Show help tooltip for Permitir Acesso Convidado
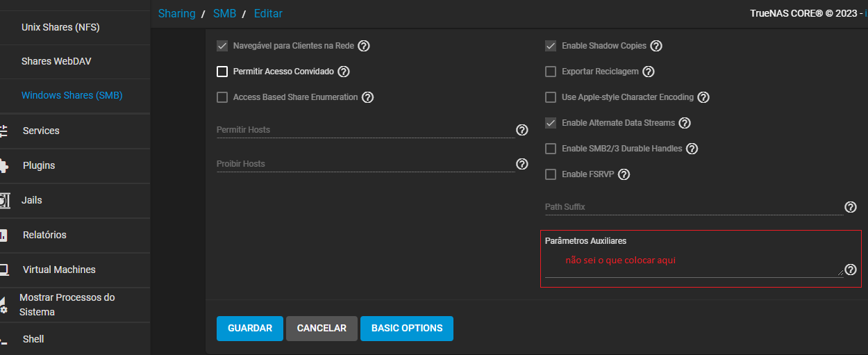This screenshot has height=355, width=868. pyautogui.click(x=344, y=72)
